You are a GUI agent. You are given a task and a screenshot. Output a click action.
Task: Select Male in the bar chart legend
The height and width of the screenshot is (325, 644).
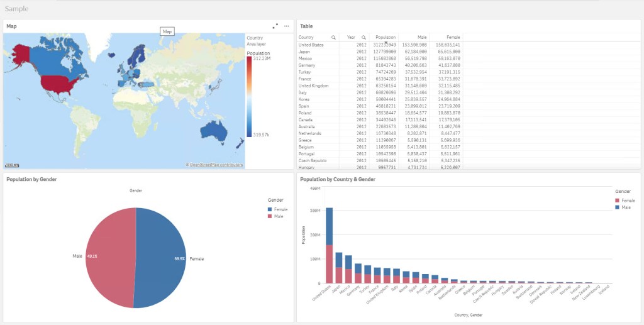coord(626,206)
